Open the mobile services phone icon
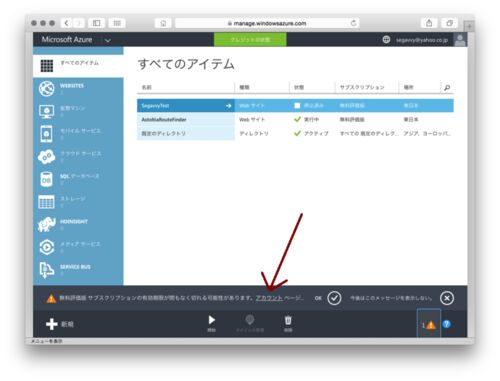 click(x=46, y=134)
